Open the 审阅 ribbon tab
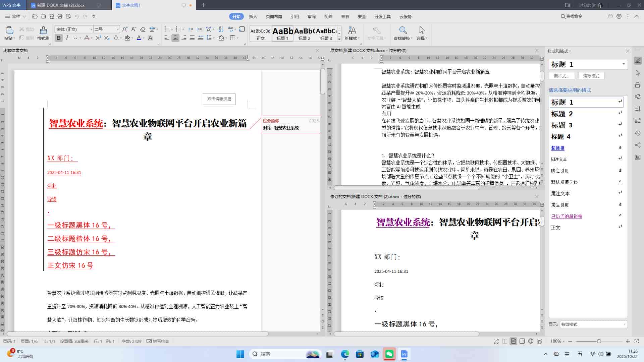 click(x=311, y=16)
